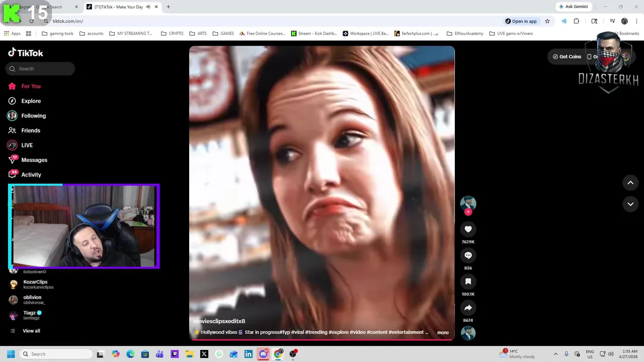Open the MY STREAMING T... bookmark folder
This screenshot has width=644, height=362.
point(130,34)
